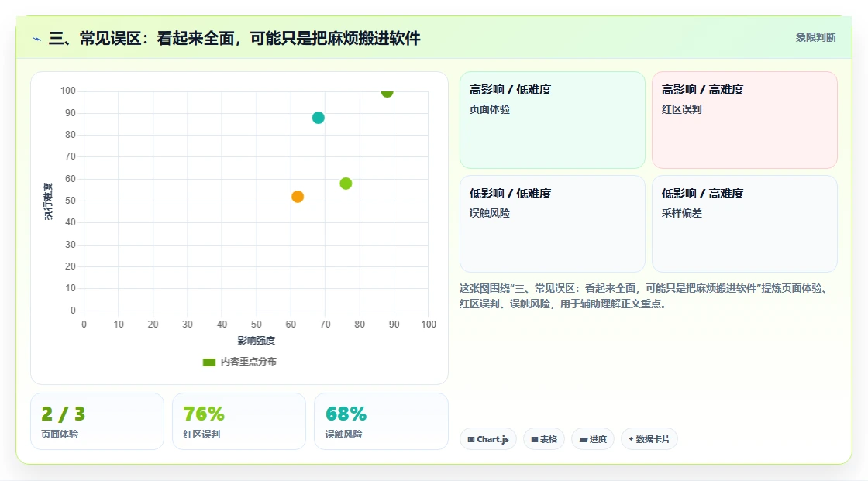Click the 68% 误触风险 stat card
This screenshot has width=868, height=481.
(381, 421)
